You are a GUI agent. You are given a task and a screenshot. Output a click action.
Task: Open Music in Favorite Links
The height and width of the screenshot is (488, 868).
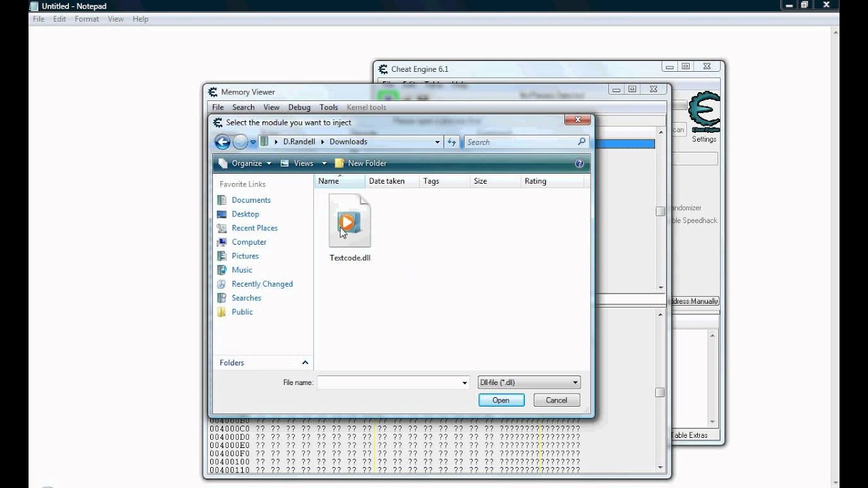(x=241, y=270)
